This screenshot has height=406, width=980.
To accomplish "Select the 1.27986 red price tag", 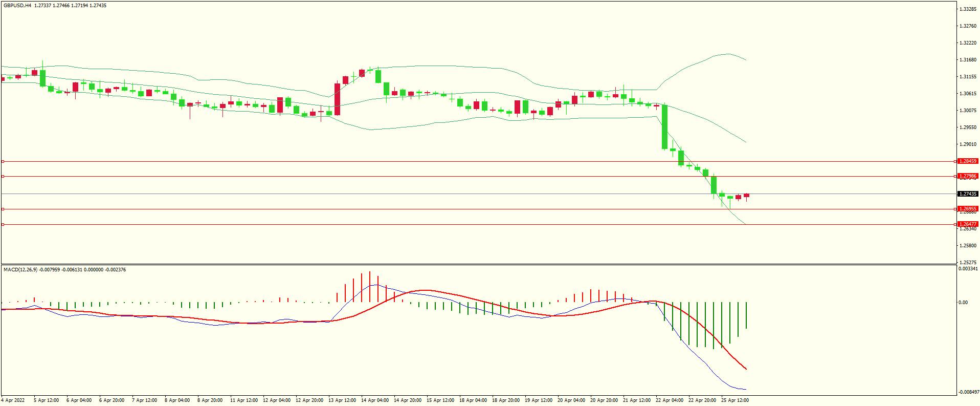I will pos(967,176).
